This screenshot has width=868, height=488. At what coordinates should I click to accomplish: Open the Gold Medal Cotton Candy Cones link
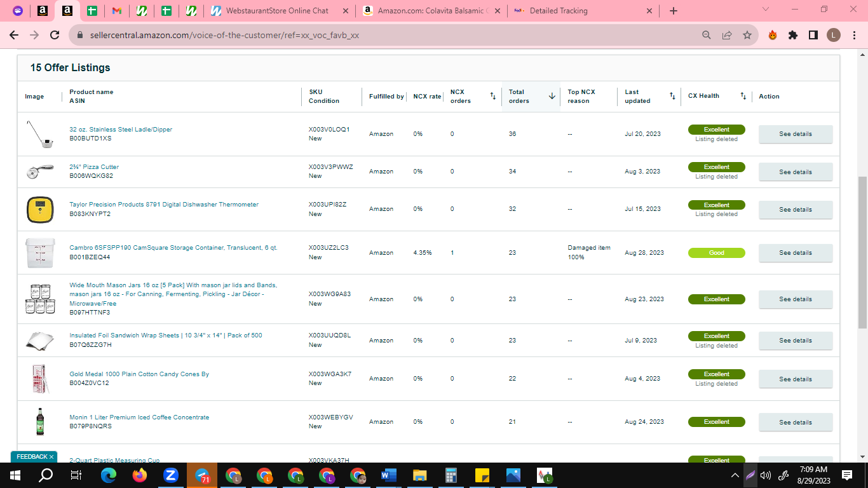point(139,374)
